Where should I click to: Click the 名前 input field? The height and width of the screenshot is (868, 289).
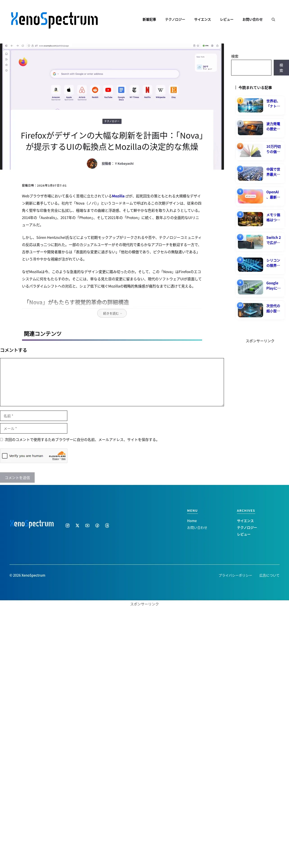click(x=34, y=416)
